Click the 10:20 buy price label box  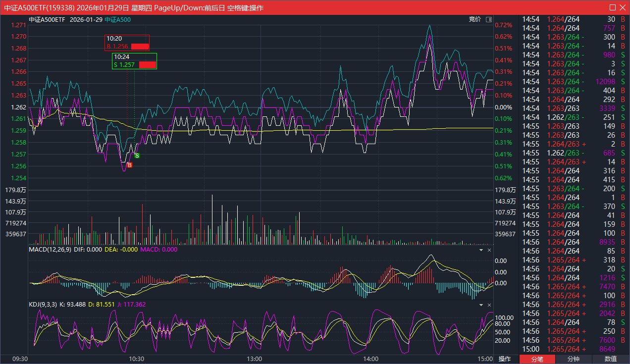[127, 43]
